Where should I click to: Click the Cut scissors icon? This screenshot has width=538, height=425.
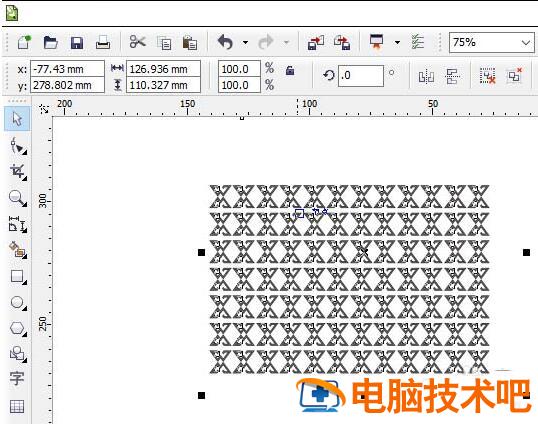[138, 42]
